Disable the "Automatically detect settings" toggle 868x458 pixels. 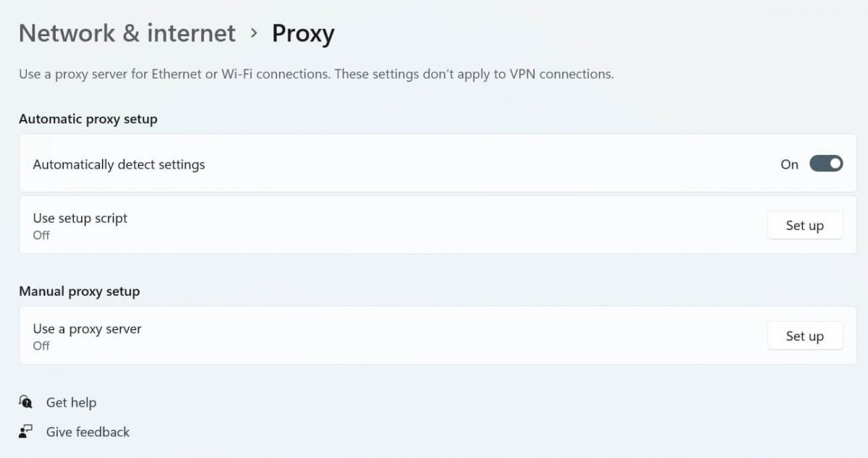tap(825, 164)
